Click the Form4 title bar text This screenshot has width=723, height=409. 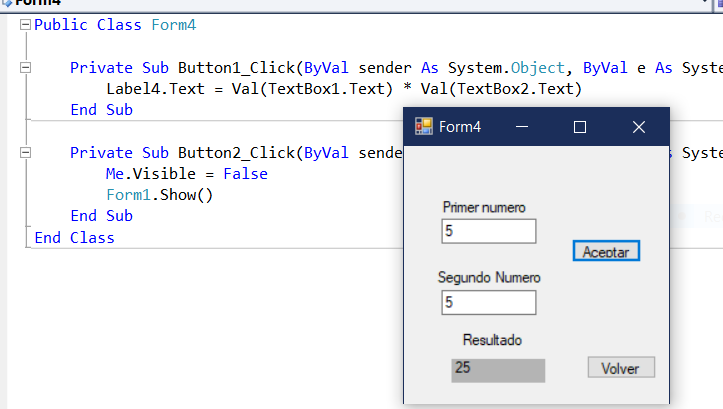point(460,127)
